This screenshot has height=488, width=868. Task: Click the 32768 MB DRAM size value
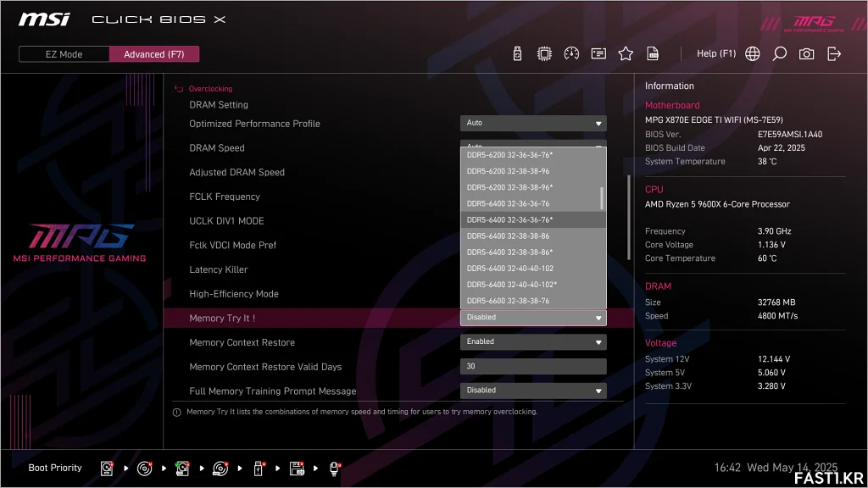(776, 302)
